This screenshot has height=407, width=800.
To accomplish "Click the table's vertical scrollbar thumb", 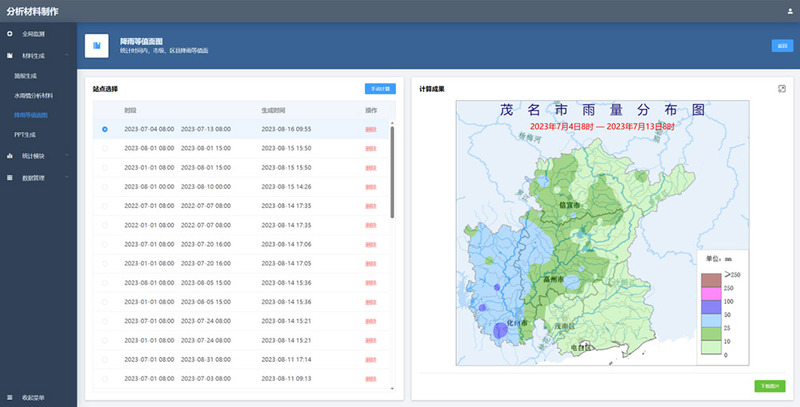I will (x=392, y=172).
